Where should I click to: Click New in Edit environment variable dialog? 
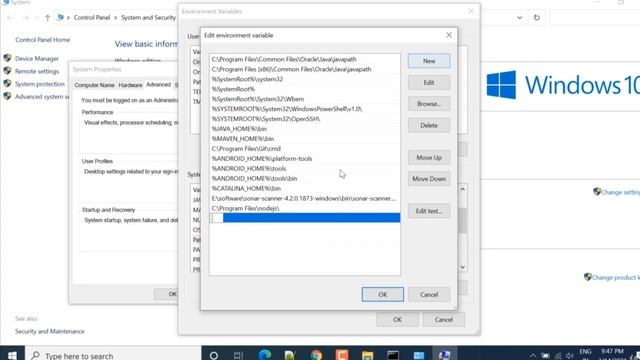click(429, 61)
